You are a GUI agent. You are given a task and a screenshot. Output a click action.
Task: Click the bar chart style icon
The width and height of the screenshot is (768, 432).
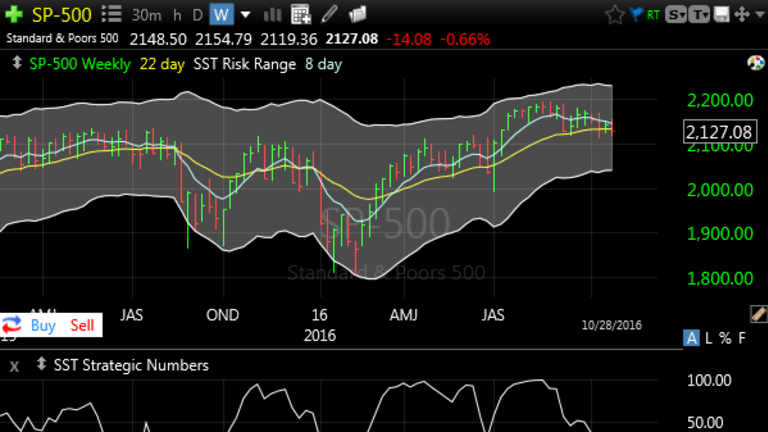272,15
